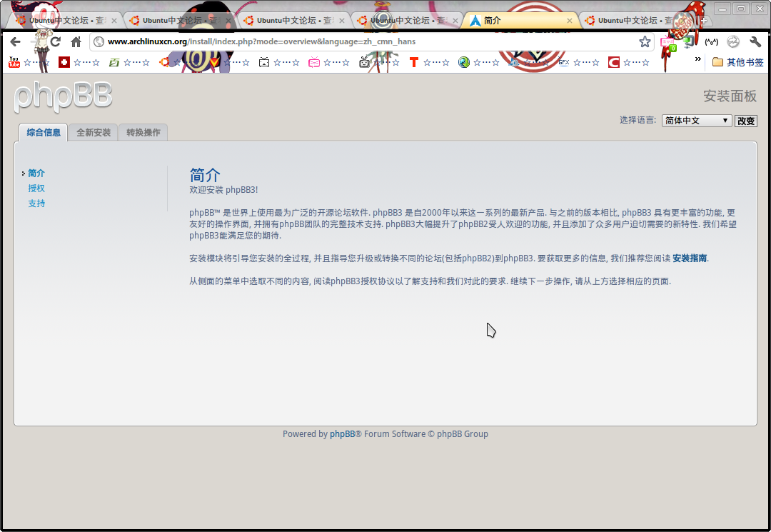
Task: Open the 其他书签 bookmarks folder
Action: point(738,62)
